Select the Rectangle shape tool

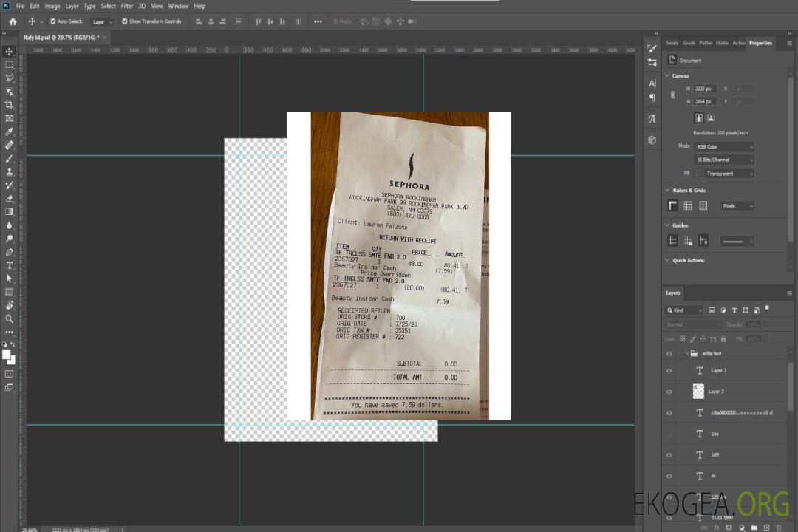point(9,292)
